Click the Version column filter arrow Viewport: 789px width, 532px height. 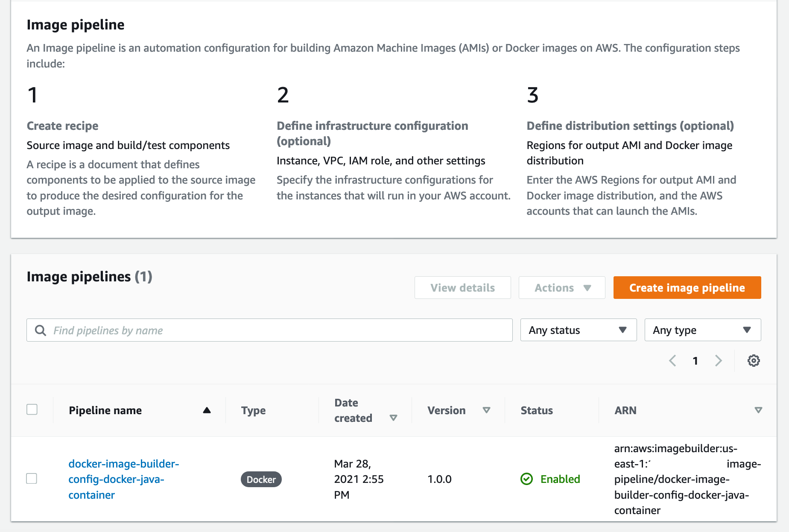(487, 410)
